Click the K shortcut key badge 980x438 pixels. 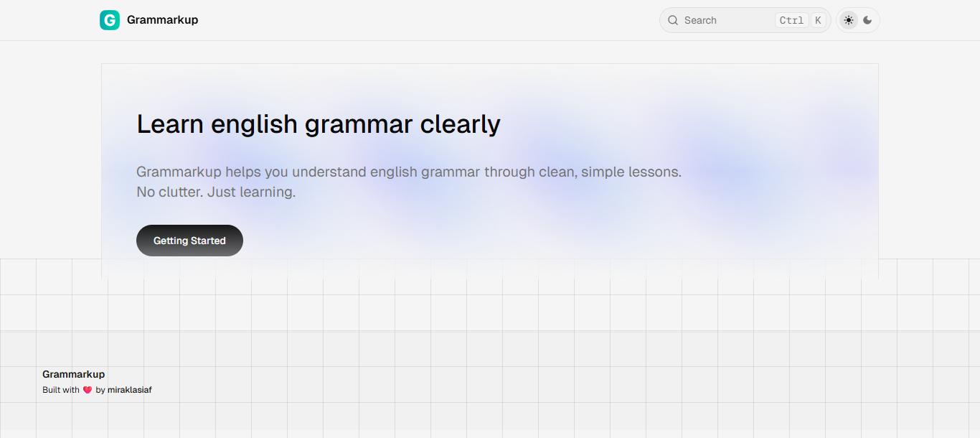click(x=817, y=20)
